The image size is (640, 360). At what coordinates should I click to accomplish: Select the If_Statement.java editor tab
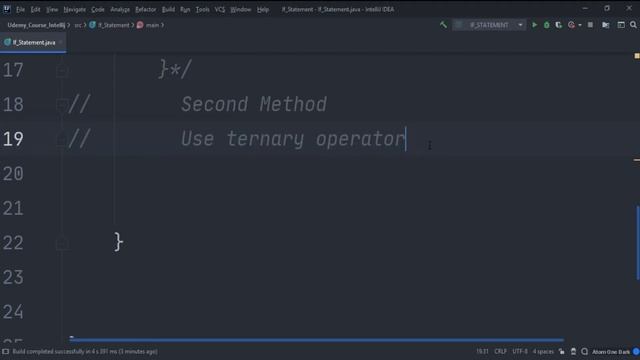pyautogui.click(x=33, y=42)
